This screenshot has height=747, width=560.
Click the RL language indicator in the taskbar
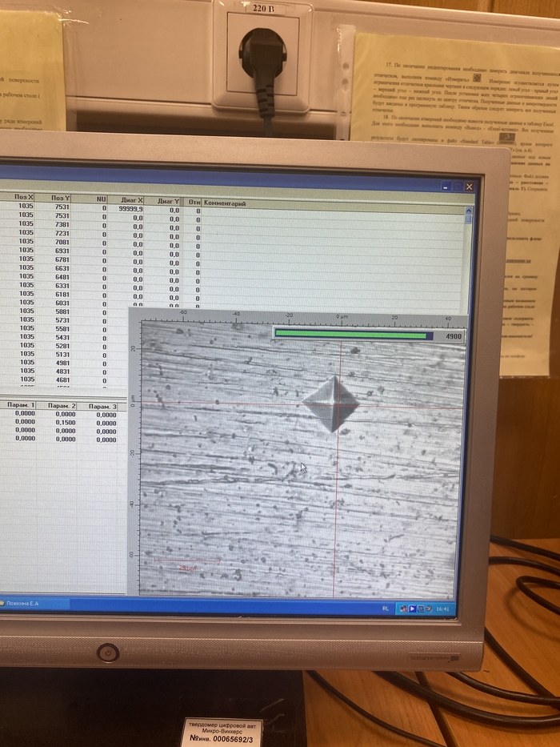pos(386,608)
